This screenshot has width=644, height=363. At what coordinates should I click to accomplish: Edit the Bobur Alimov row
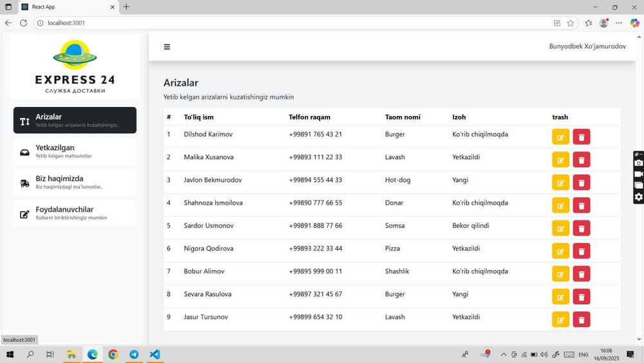pyautogui.click(x=560, y=274)
